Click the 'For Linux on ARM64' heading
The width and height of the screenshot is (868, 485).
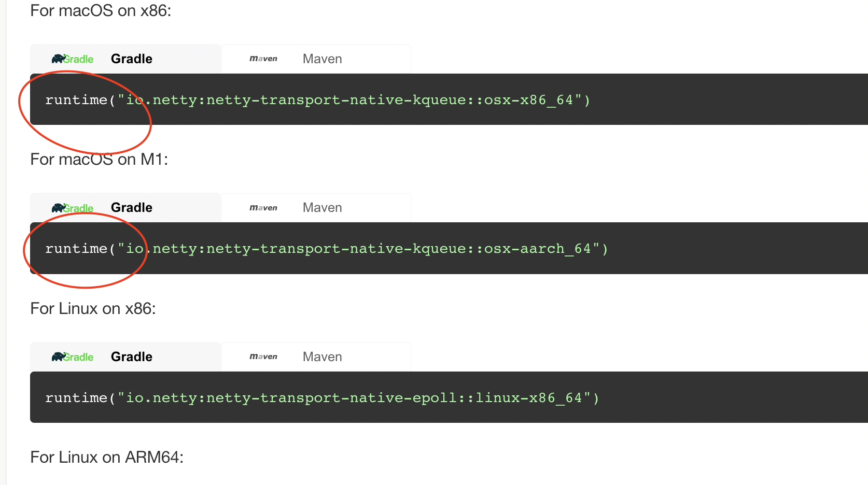[x=106, y=457]
